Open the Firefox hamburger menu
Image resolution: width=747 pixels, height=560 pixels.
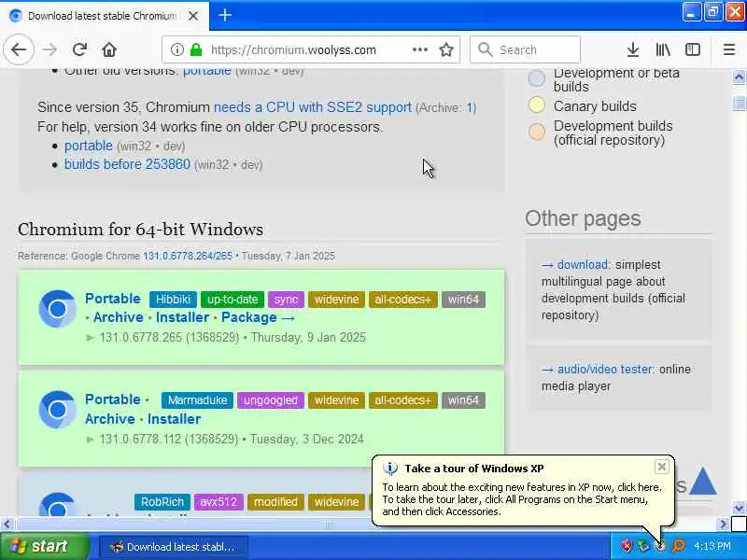point(729,49)
